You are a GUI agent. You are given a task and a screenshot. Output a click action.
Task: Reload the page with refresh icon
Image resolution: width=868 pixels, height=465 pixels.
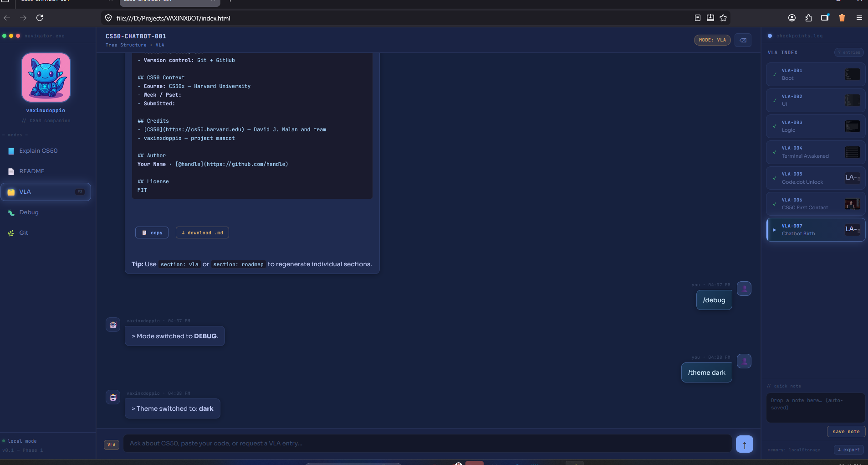pos(40,18)
